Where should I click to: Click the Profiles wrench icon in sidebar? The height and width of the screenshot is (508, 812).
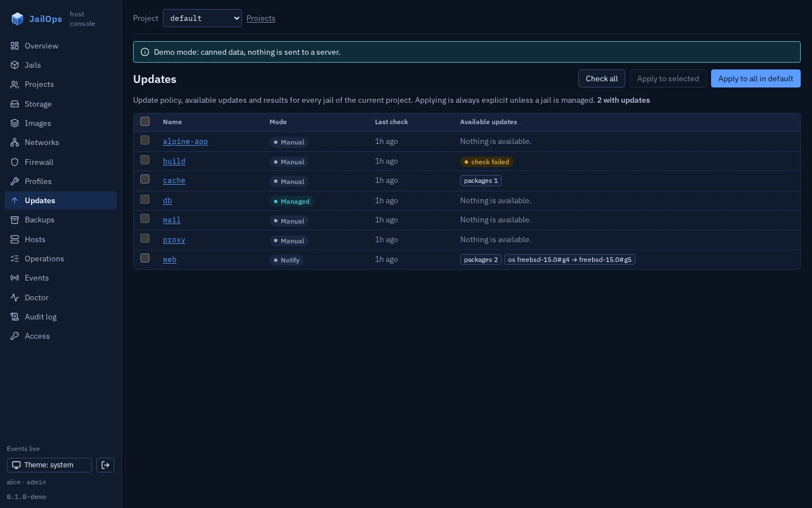pyautogui.click(x=15, y=181)
